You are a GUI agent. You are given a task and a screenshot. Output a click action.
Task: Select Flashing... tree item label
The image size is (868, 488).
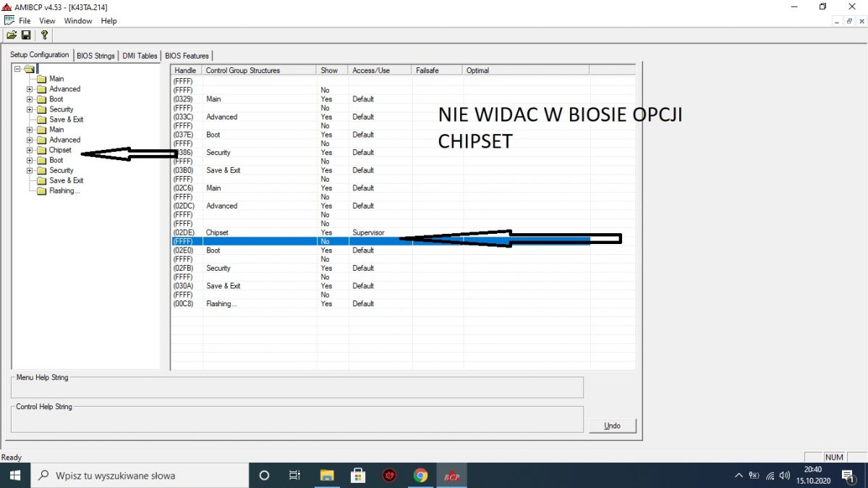tap(64, 190)
